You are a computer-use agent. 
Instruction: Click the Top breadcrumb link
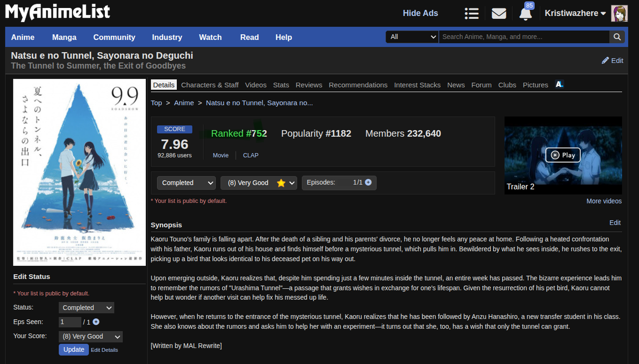(156, 103)
